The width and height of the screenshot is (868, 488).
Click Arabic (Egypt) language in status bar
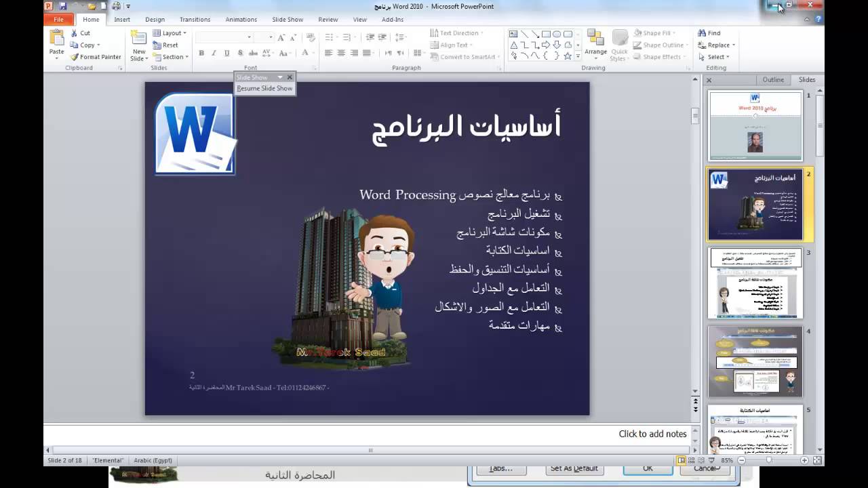(x=153, y=460)
